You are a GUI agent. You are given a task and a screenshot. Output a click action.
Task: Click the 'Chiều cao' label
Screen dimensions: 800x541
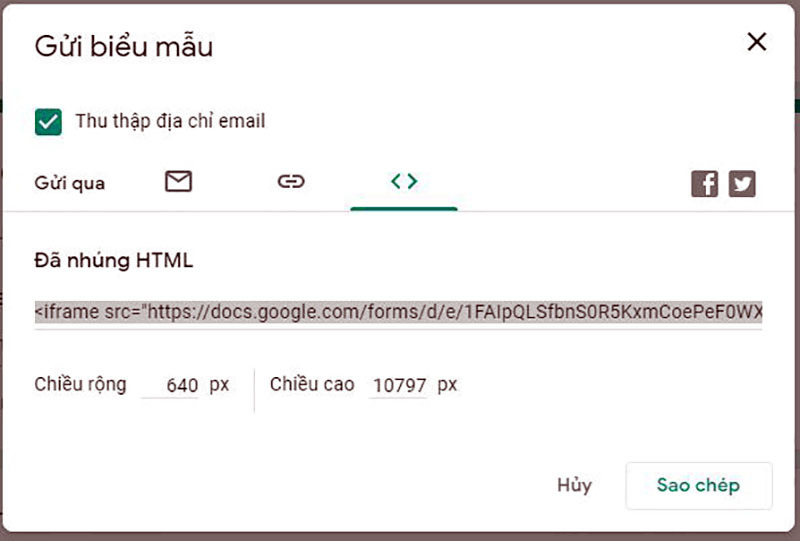click(312, 384)
